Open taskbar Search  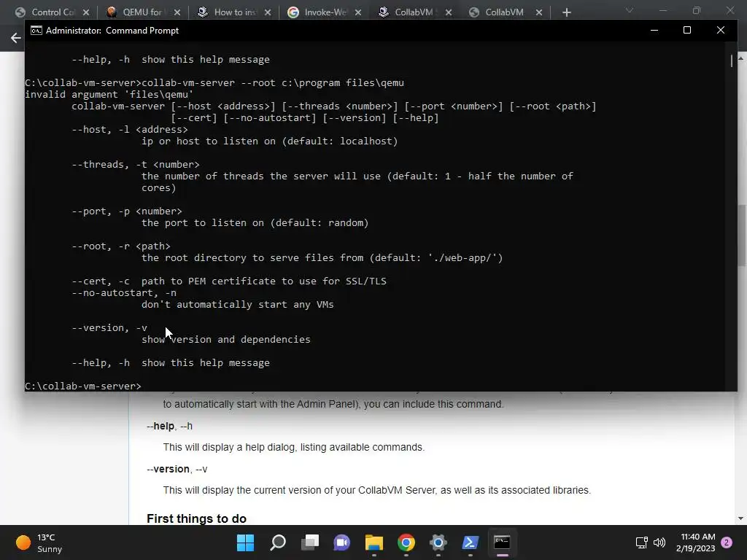(278, 542)
